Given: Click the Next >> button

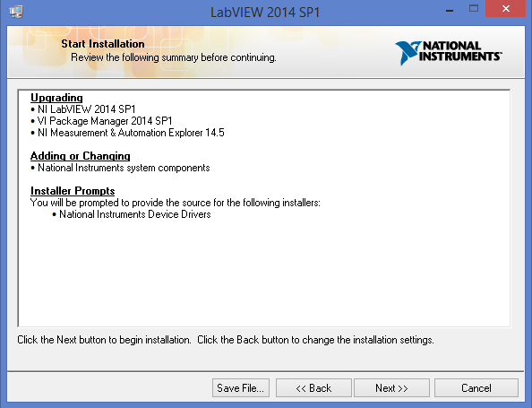Looking at the screenshot, I should tap(391, 388).
